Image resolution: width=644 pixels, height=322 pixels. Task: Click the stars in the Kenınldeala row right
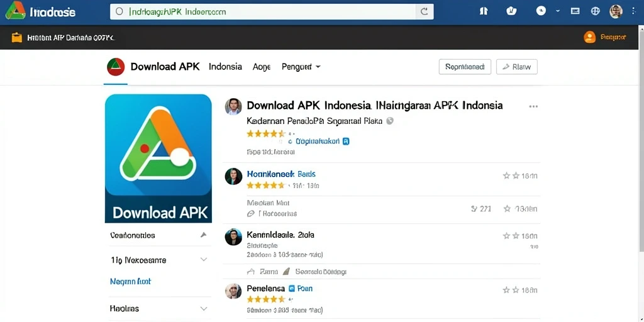(511, 236)
